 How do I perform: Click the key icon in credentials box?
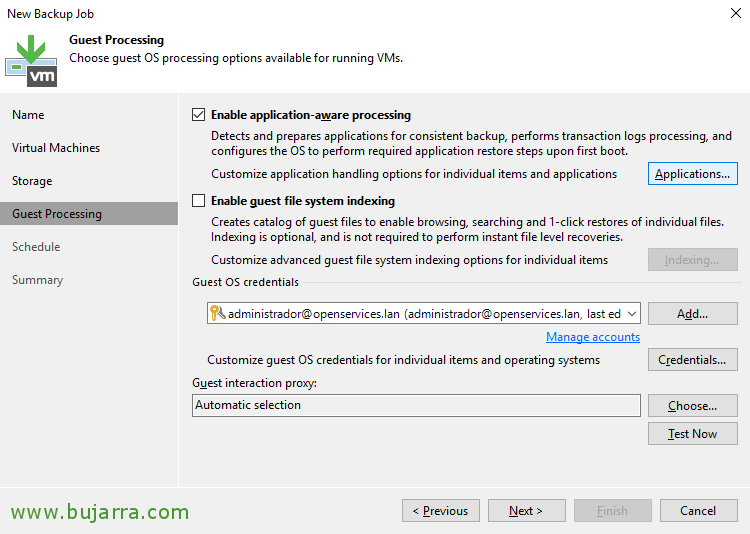[x=217, y=313]
